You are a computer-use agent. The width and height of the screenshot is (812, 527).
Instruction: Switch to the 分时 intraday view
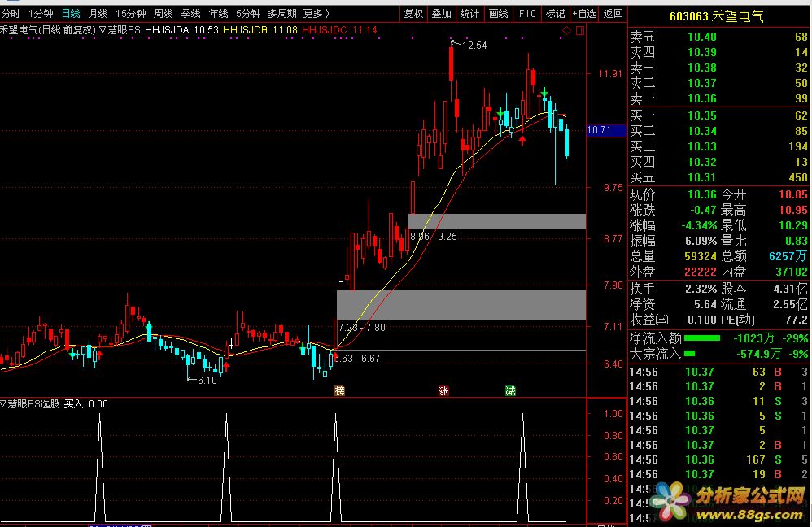[11, 14]
